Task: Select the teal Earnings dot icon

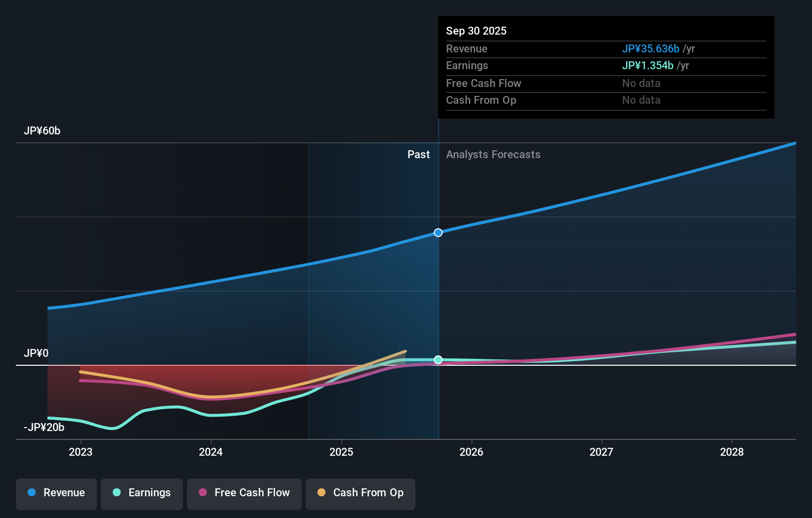Action: point(116,493)
